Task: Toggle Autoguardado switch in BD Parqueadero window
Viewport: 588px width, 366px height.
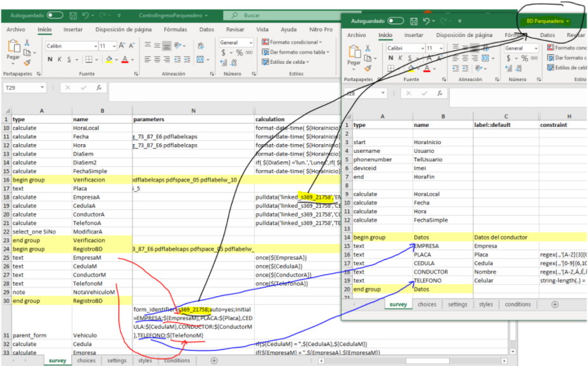Action: click(x=396, y=21)
